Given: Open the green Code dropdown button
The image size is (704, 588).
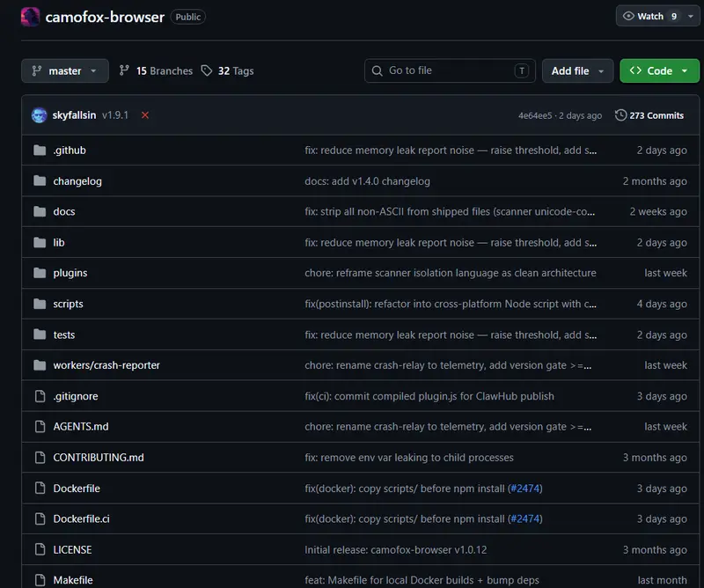Looking at the screenshot, I should pyautogui.click(x=659, y=71).
